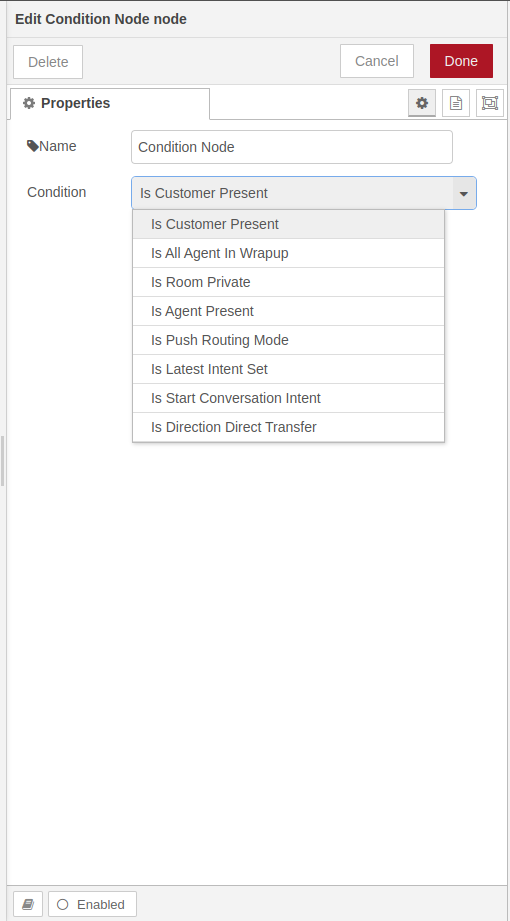Select Is Push Routing Mode
The height and width of the screenshot is (921, 510).
(288, 340)
